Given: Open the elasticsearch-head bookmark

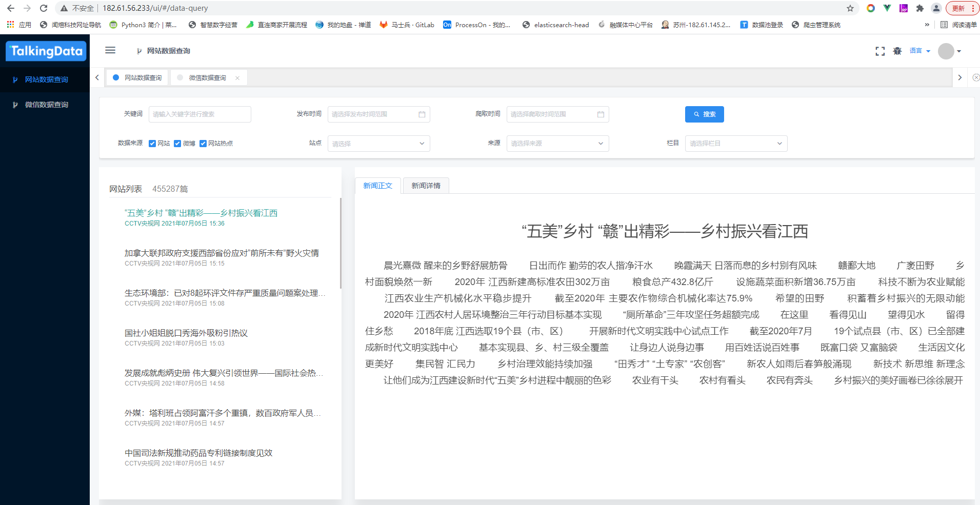Looking at the screenshot, I should click(555, 25).
